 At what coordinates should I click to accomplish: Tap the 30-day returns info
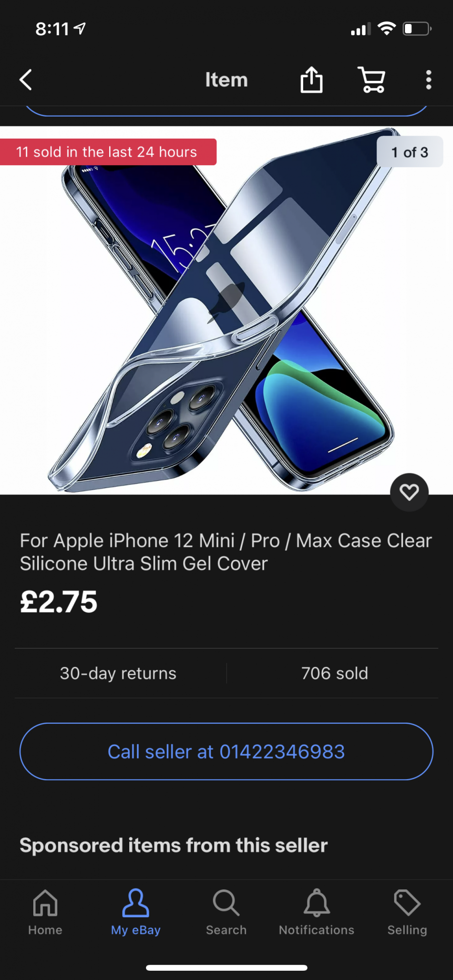(118, 673)
